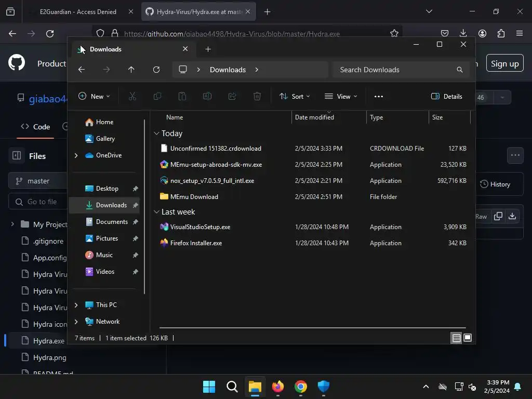Screen dimensions: 532x399
Task: Click the master branch selector on GitHub
Action: [37, 181]
